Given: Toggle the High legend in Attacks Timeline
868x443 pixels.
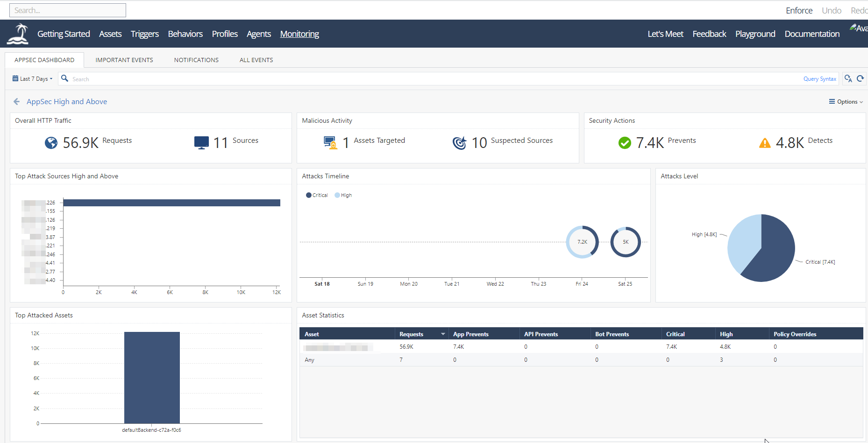Looking at the screenshot, I should [x=343, y=195].
